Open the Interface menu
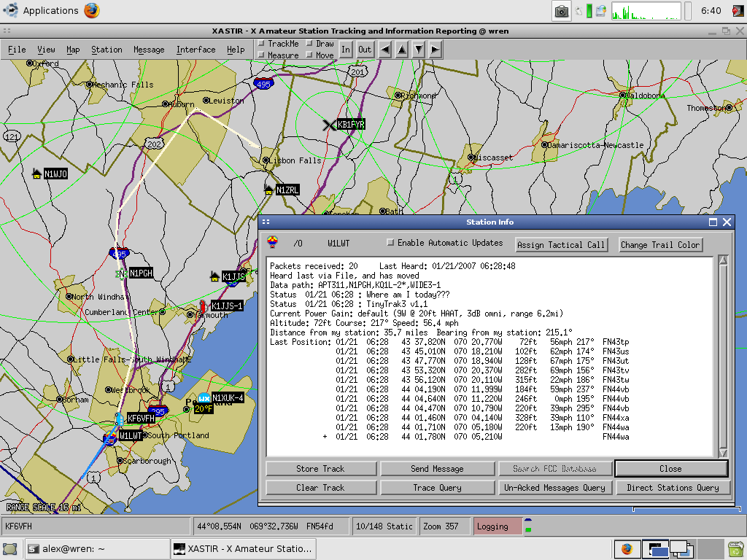This screenshot has height=560, width=747. click(196, 50)
